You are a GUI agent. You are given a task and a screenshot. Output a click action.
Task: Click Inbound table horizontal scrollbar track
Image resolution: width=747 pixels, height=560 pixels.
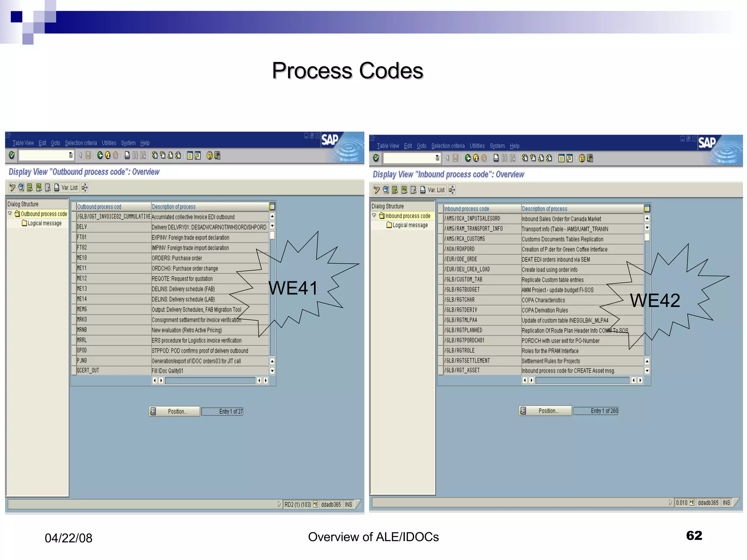tap(582, 380)
